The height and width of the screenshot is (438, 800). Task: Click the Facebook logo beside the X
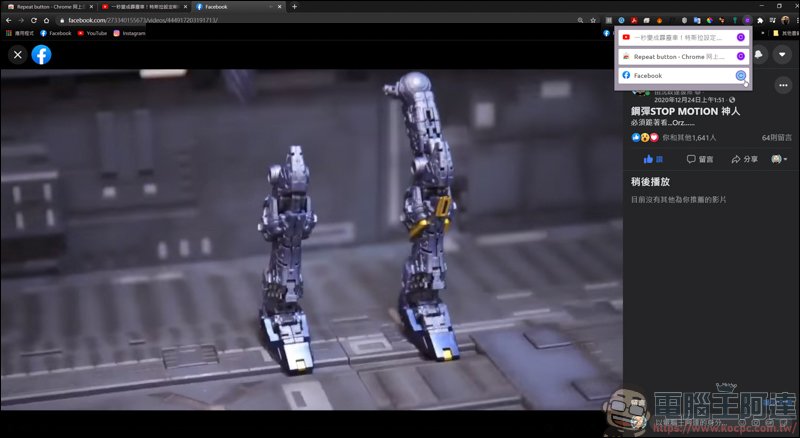click(41, 55)
